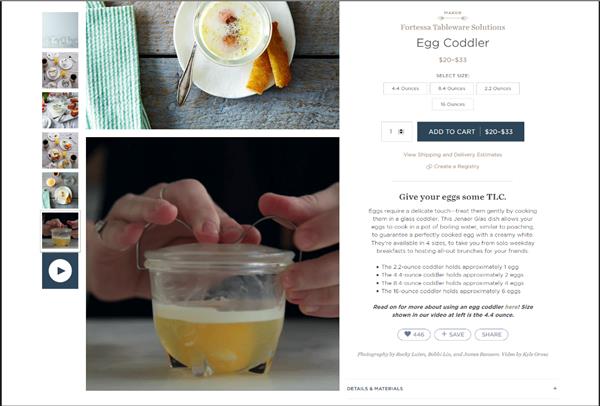This screenshot has width=600, height=406.
Task: Select the 8.4 Ounces size option
Action: point(452,88)
